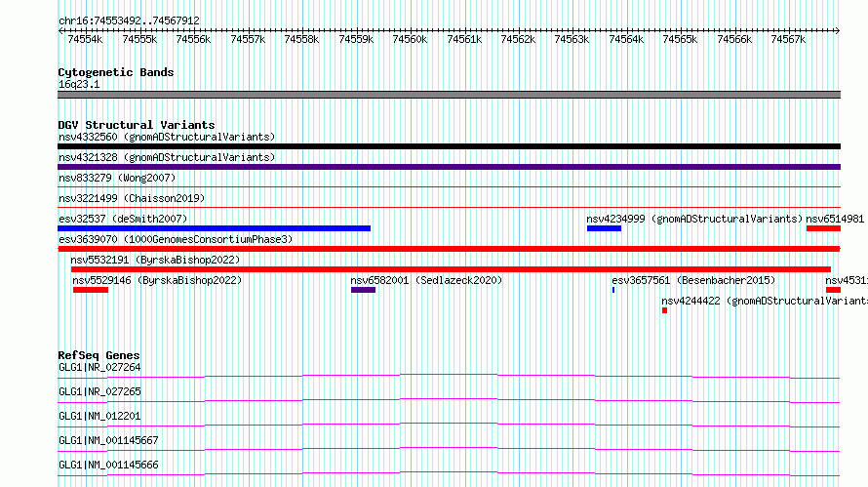This screenshot has width=868, height=487.
Task: Click the blue nsv4234999 variant bar
Action: (x=604, y=228)
